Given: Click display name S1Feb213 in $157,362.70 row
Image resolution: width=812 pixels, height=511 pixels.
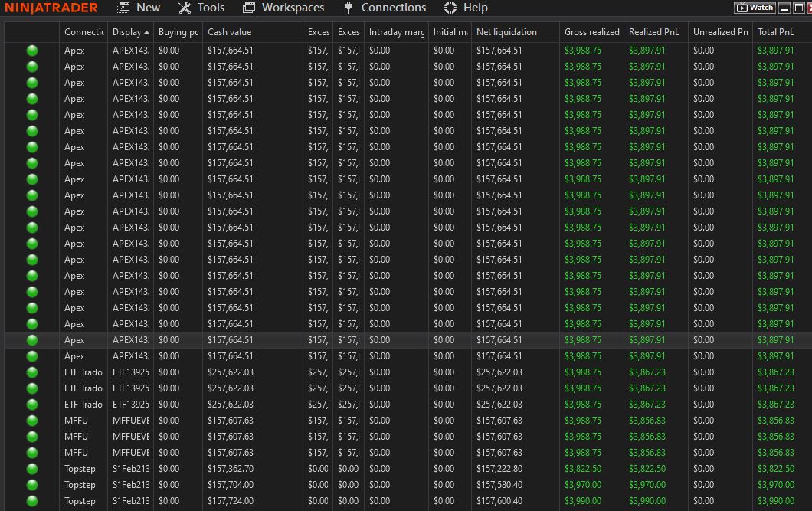Looking at the screenshot, I should (131, 469).
